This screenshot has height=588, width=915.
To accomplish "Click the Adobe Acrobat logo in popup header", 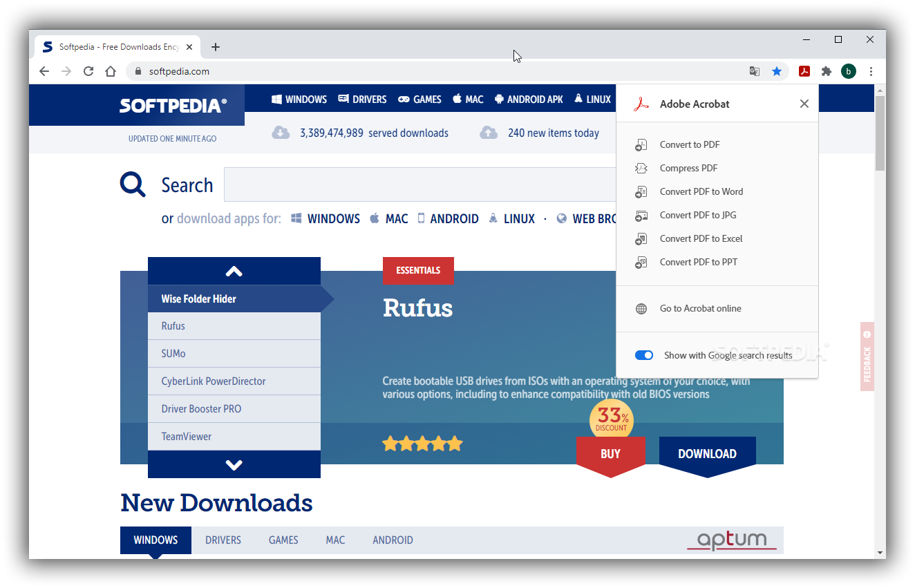I will (x=642, y=104).
